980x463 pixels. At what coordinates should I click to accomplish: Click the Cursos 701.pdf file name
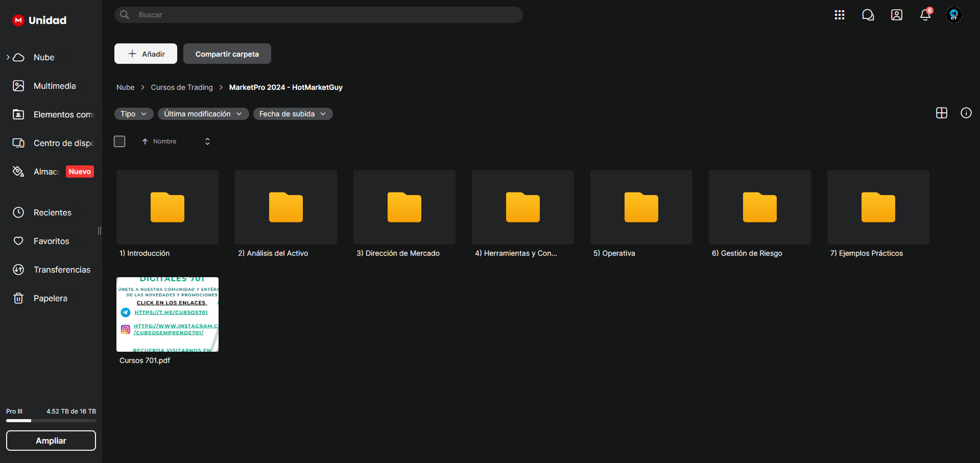(x=145, y=360)
